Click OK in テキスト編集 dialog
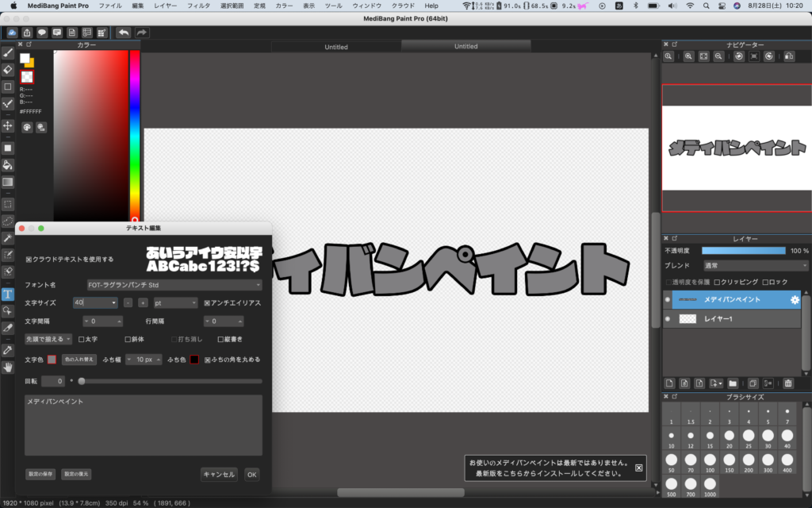Image resolution: width=812 pixels, height=508 pixels. point(251,475)
